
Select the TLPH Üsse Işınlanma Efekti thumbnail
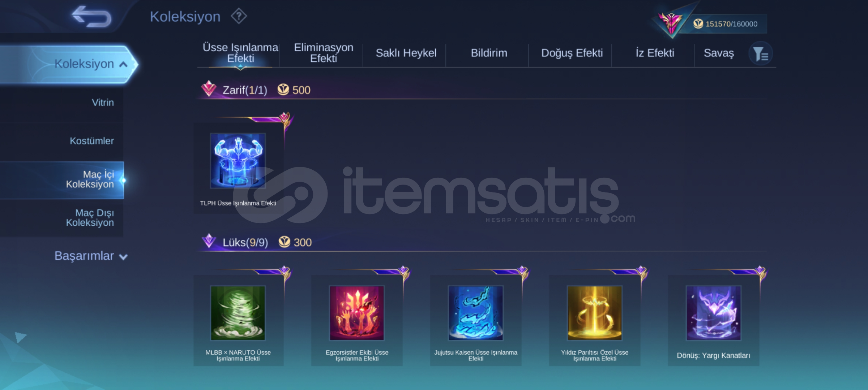238,161
